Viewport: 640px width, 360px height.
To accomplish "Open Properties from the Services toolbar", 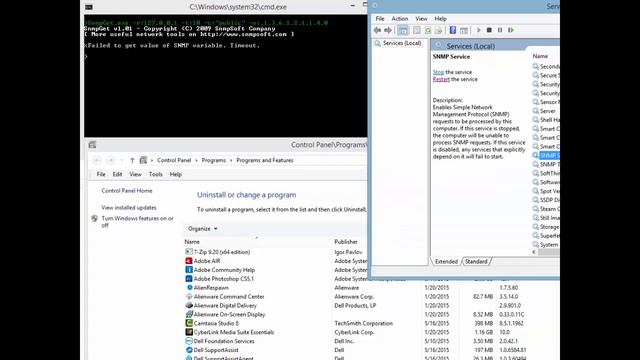I will point(417,30).
